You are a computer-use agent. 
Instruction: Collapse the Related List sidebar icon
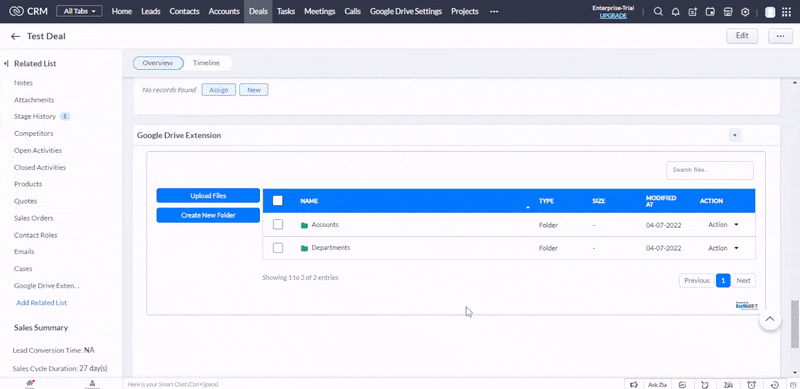point(6,64)
